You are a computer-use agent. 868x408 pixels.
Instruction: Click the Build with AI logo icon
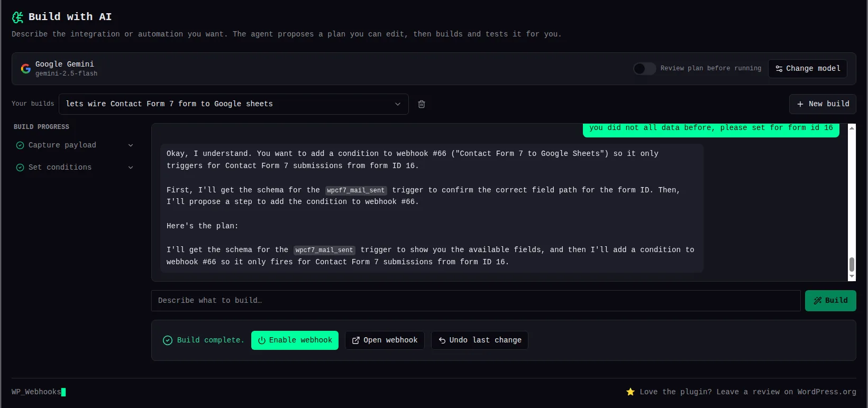click(x=17, y=17)
